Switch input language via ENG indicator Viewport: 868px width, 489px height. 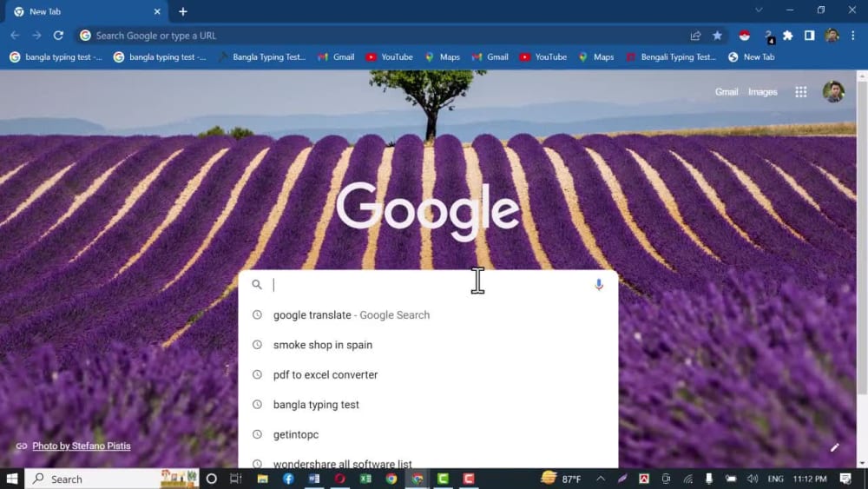(x=775, y=479)
